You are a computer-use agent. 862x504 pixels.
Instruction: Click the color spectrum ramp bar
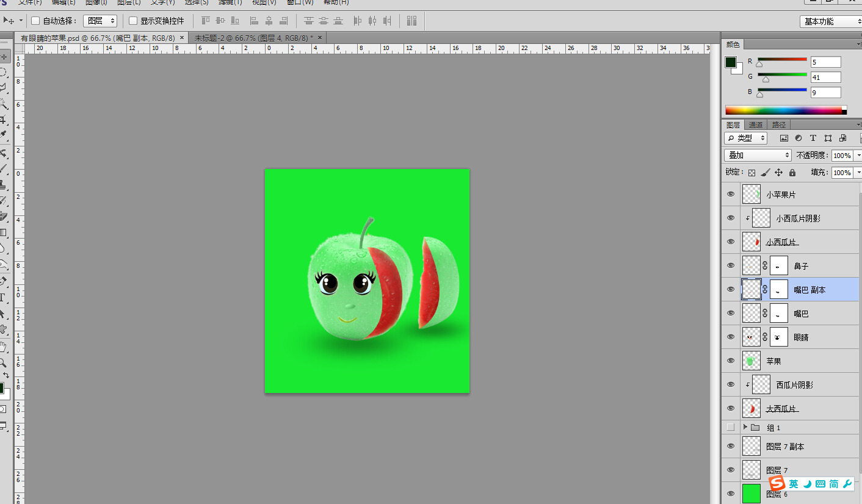click(x=784, y=110)
